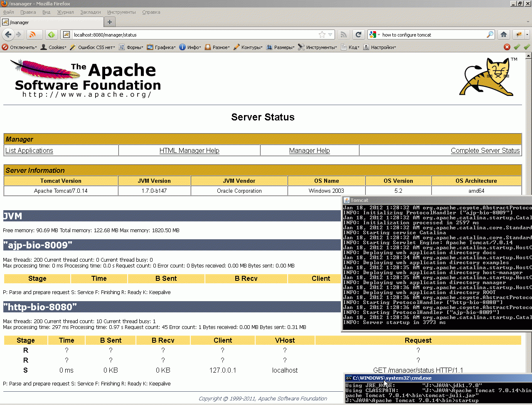Open the Инструменты dropdown with wrench icon
The height and width of the screenshot is (405, 532).
318,47
